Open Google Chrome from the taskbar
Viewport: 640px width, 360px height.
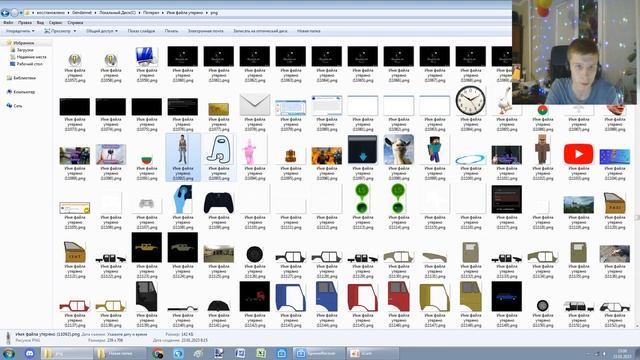pyautogui.click(x=158, y=353)
